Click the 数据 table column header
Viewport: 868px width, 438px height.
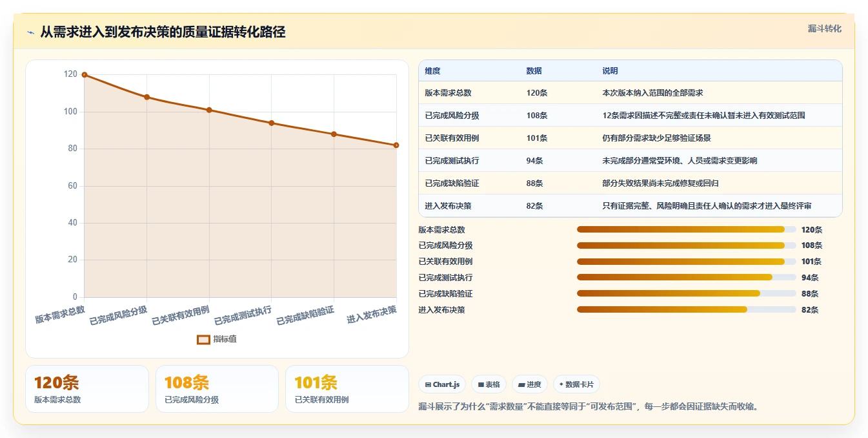(x=534, y=71)
